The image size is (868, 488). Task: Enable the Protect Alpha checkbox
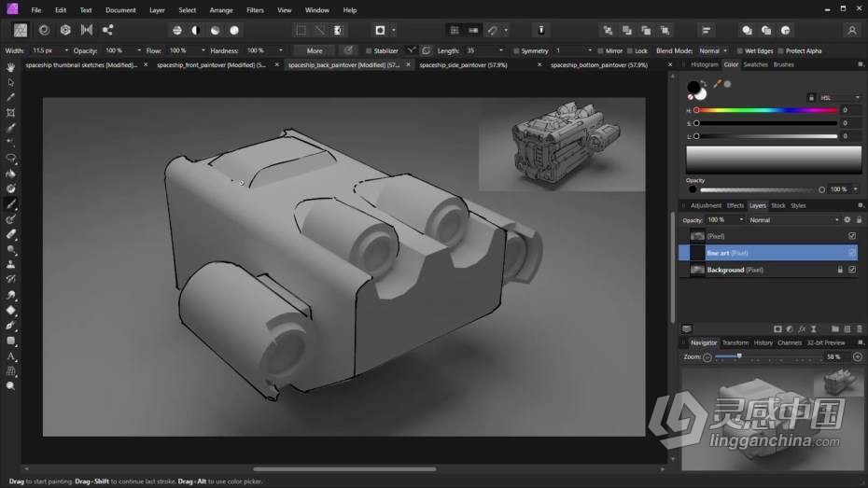click(781, 51)
